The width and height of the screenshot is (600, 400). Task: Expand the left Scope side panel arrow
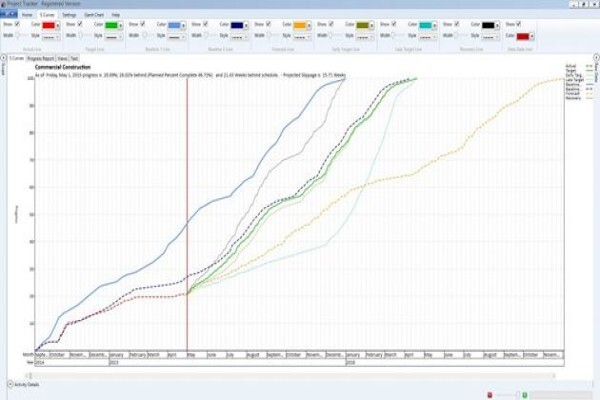tap(3, 58)
